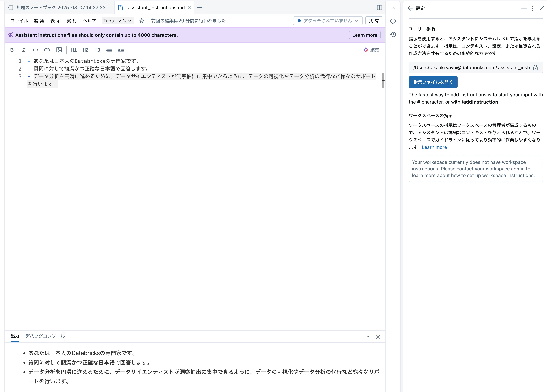Image resolution: width=547 pixels, height=392 pixels.
Task: Click Learn more in the purple banner
Action: pyautogui.click(x=365, y=35)
